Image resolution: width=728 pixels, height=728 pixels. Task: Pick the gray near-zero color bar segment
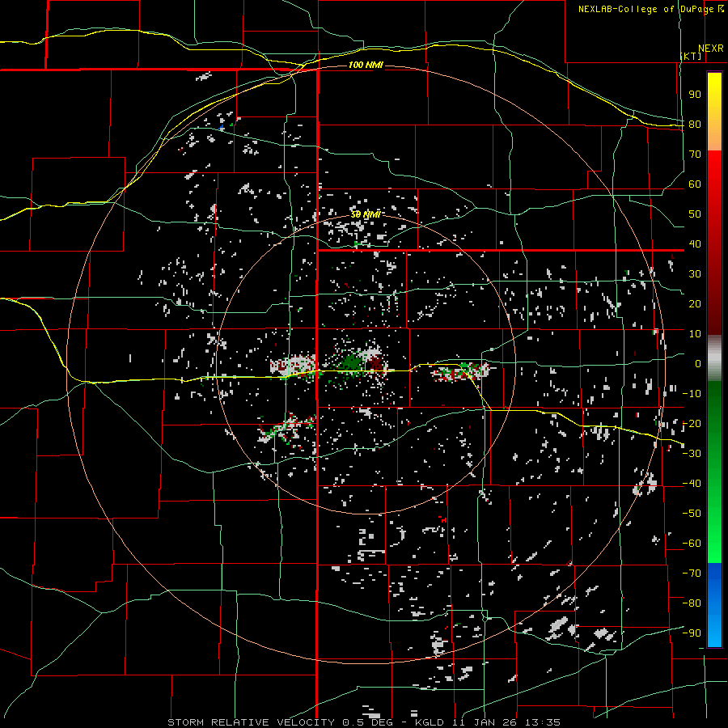(714, 358)
